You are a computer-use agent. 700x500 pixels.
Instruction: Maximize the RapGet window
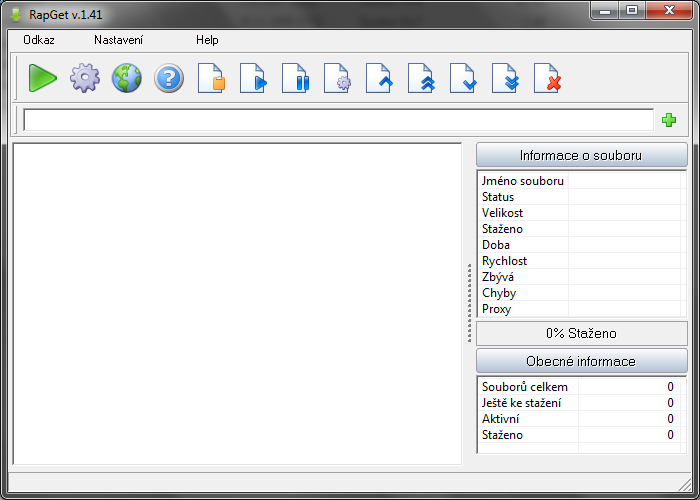tap(632, 11)
